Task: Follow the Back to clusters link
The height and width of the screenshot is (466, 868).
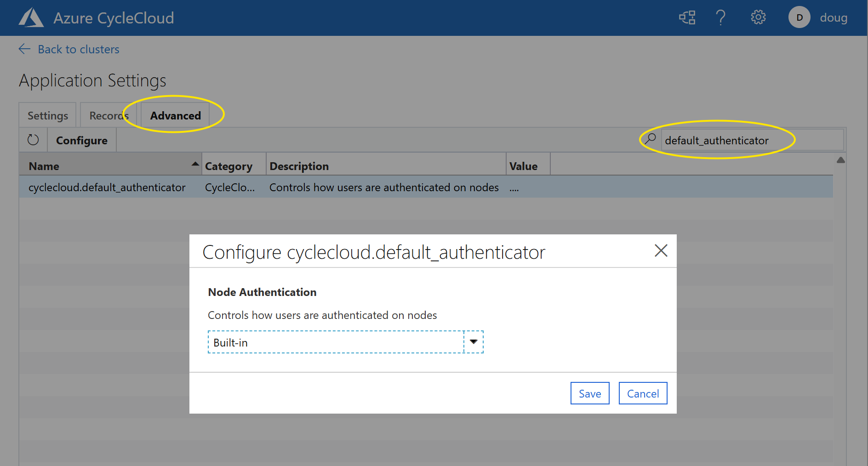Action: [x=78, y=49]
